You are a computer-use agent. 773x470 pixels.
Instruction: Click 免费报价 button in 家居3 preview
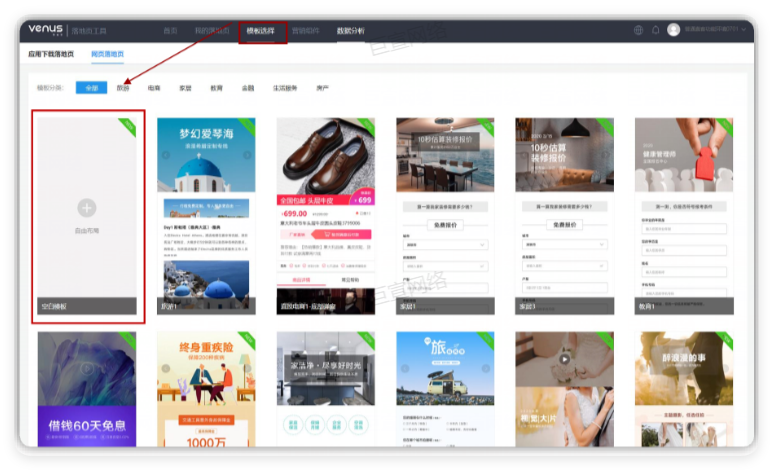point(564,225)
